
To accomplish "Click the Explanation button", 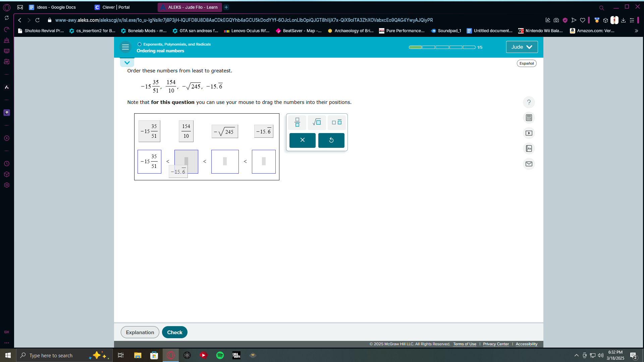I will pyautogui.click(x=140, y=332).
